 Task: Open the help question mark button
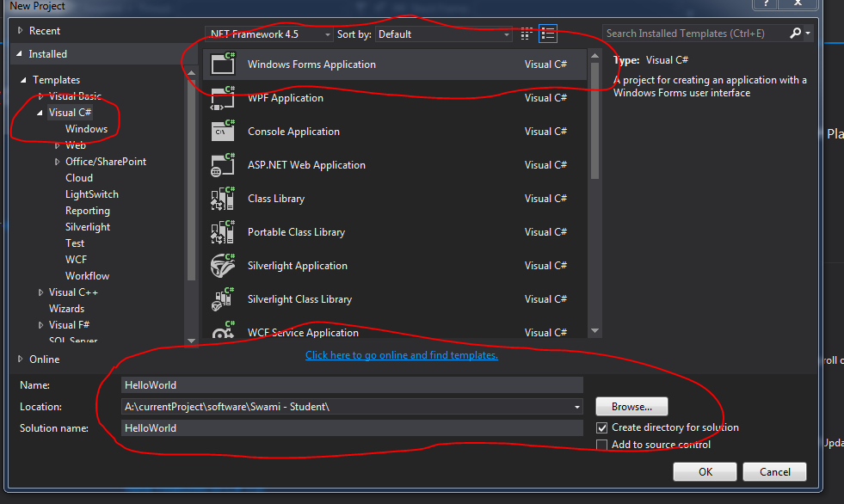tap(766, 3)
